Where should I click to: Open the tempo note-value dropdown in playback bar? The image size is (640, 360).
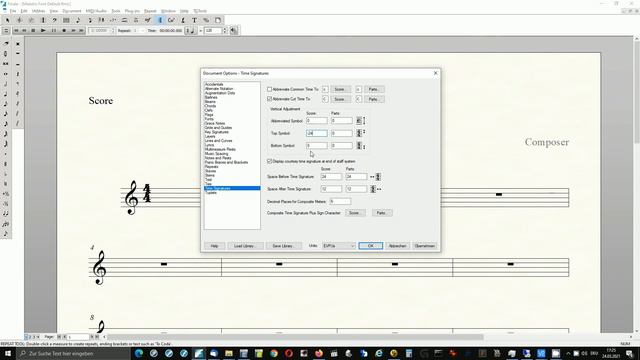coord(190,31)
